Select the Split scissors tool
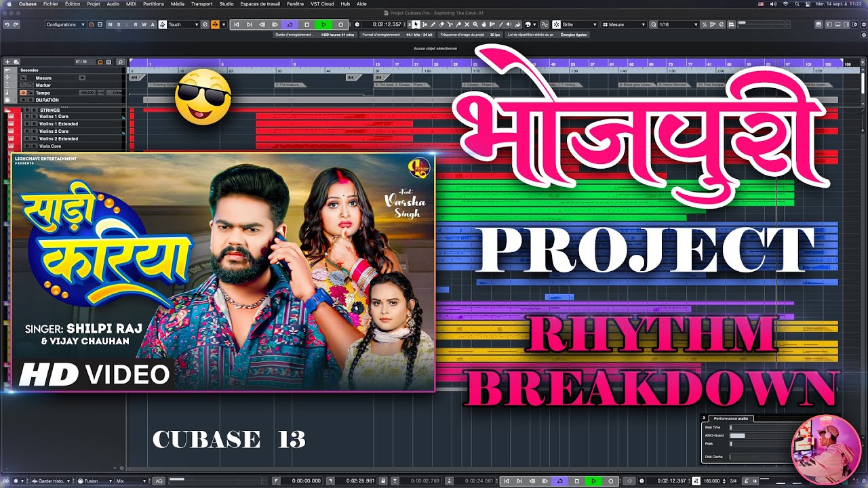This screenshot has height=488, width=868. 450,24
